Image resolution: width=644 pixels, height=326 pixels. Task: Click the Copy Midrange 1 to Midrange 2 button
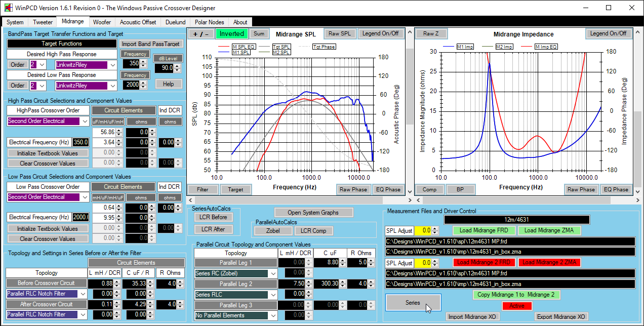516,295
